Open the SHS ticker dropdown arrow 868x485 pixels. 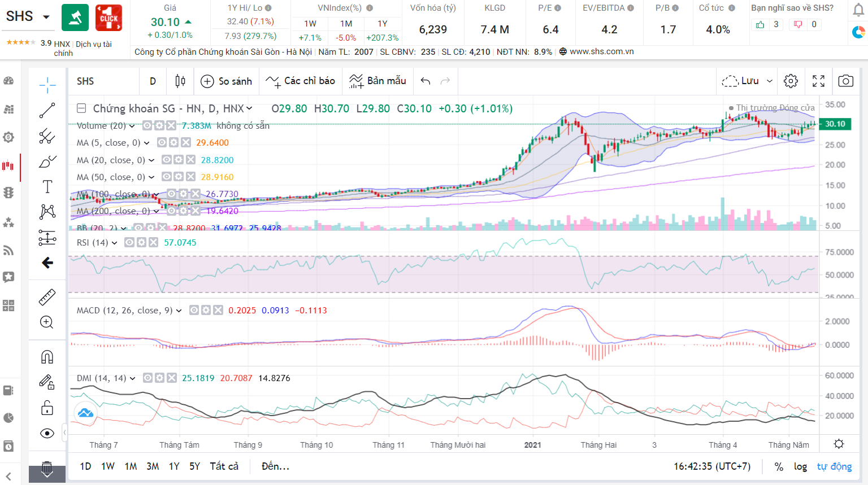(46, 17)
